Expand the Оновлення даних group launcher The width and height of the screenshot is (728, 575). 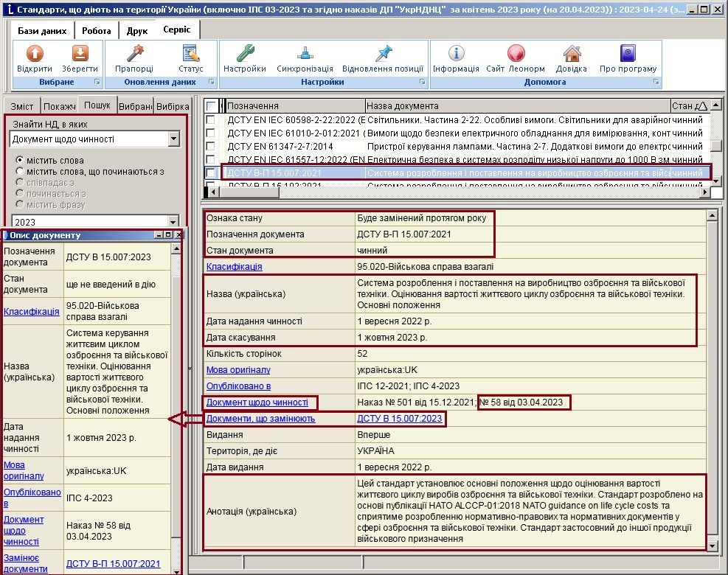(212, 82)
